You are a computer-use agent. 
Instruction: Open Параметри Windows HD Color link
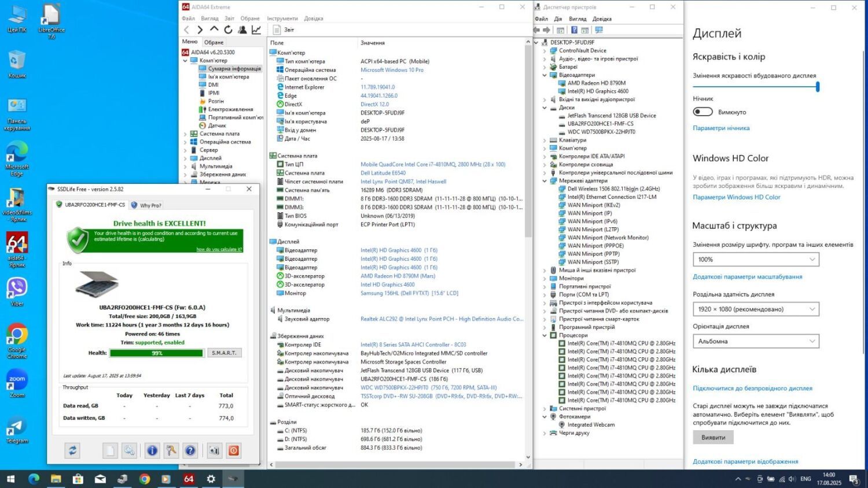[736, 197]
